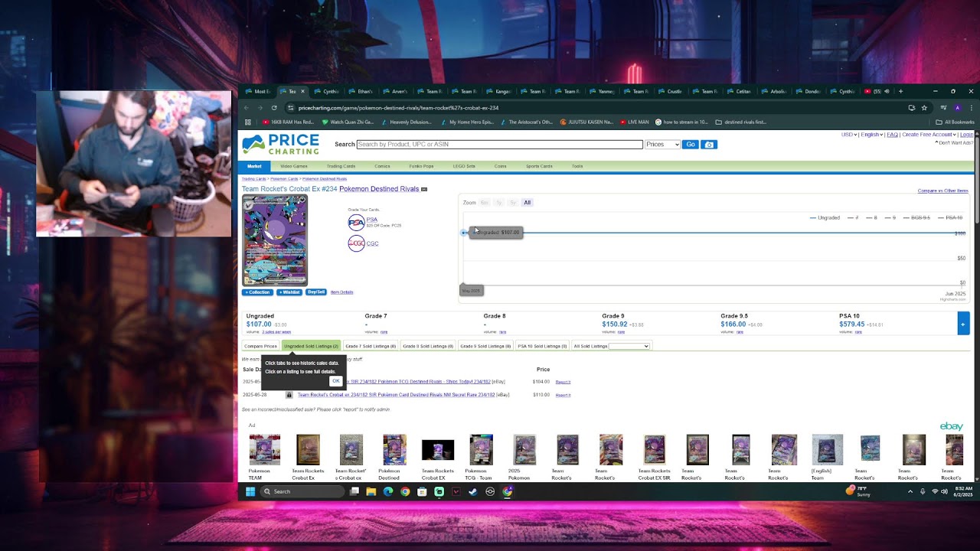Bookmark this page with the star icon
Screen dimensions: 980x551
point(924,108)
